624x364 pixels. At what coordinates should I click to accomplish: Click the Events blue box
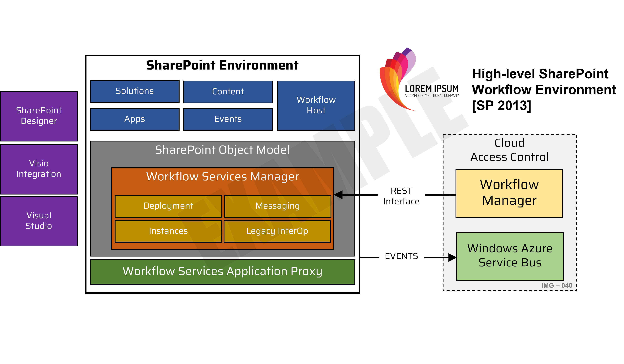228,119
